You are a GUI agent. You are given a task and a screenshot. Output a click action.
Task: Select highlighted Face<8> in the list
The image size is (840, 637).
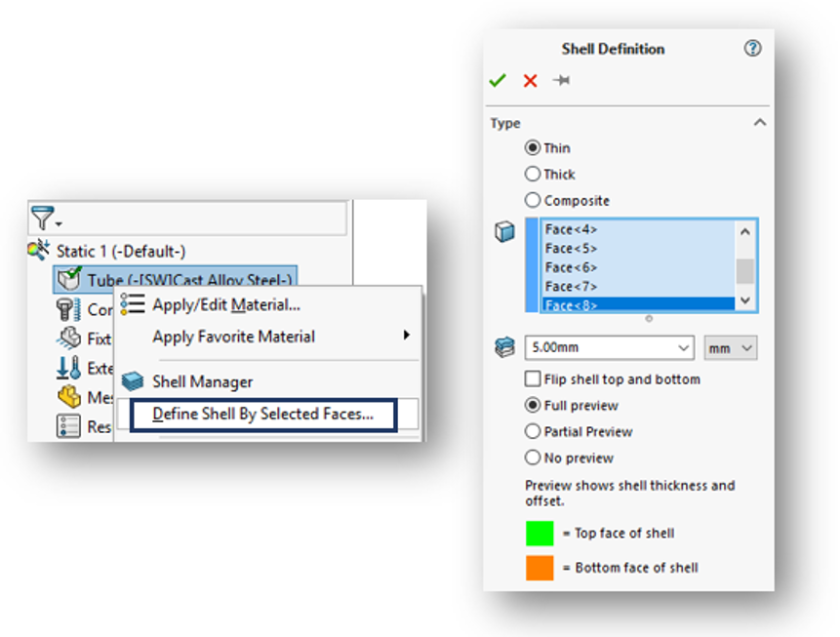(637, 304)
